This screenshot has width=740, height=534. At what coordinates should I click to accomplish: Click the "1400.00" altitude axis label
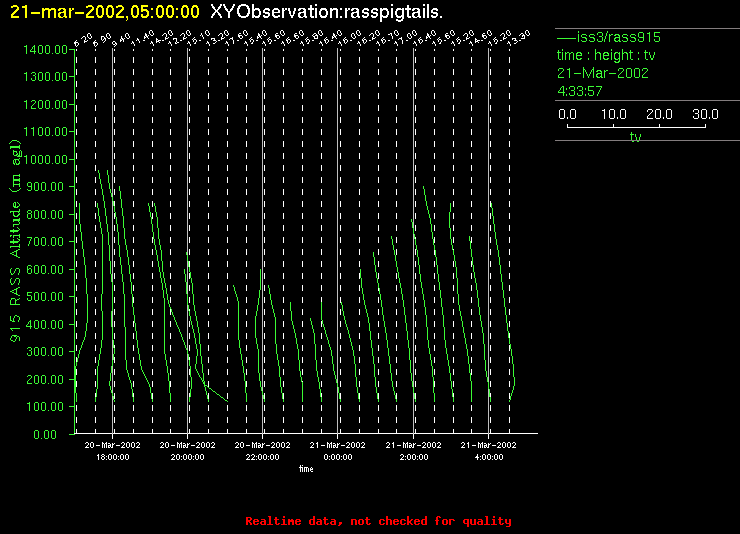pyautogui.click(x=45, y=50)
